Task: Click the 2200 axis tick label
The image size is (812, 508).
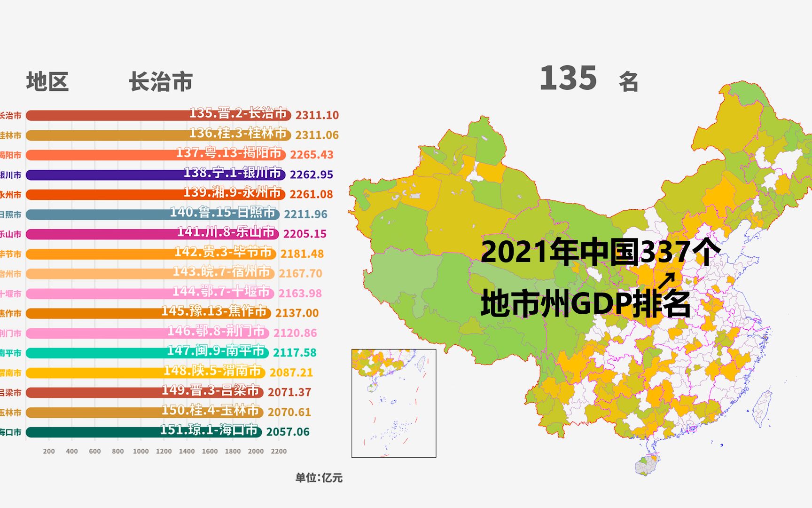Action: click(279, 452)
